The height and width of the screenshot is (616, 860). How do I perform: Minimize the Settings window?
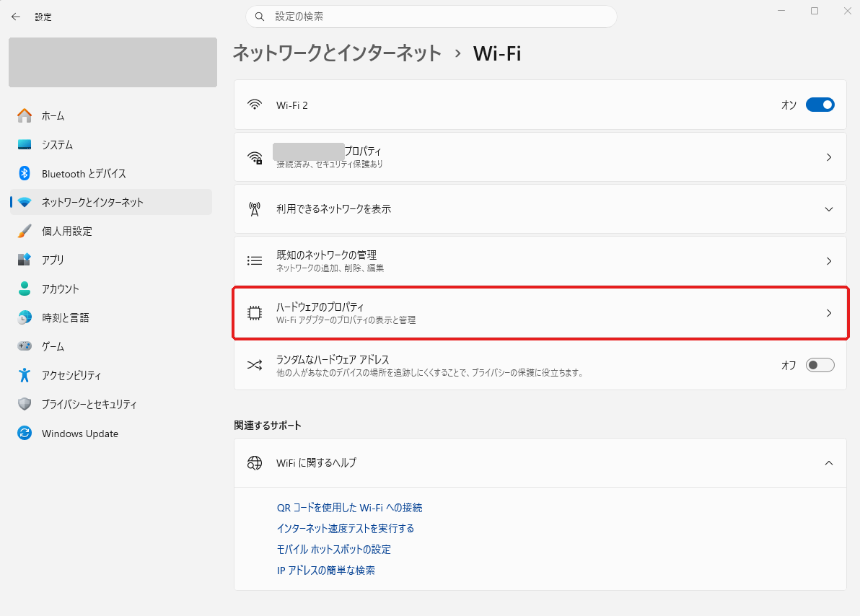tap(781, 11)
